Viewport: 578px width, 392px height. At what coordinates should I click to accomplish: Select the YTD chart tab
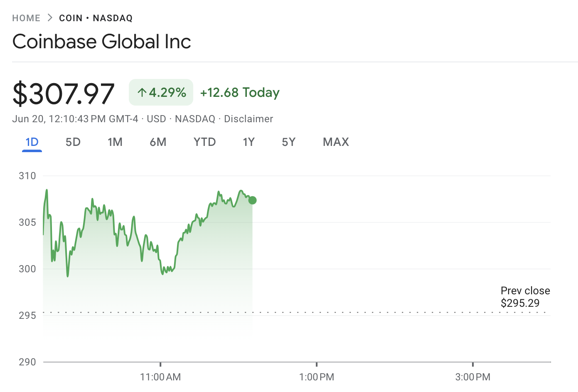[205, 142]
